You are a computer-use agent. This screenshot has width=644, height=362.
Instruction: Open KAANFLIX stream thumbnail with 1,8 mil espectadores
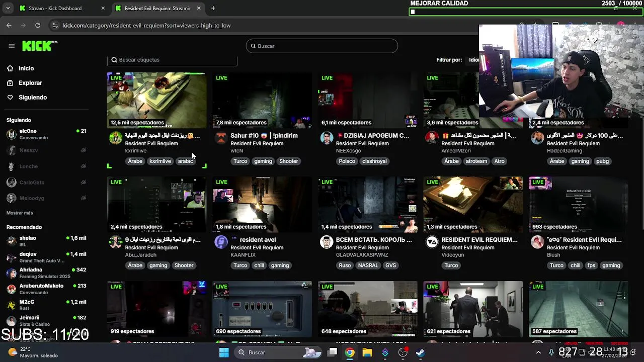262,205
